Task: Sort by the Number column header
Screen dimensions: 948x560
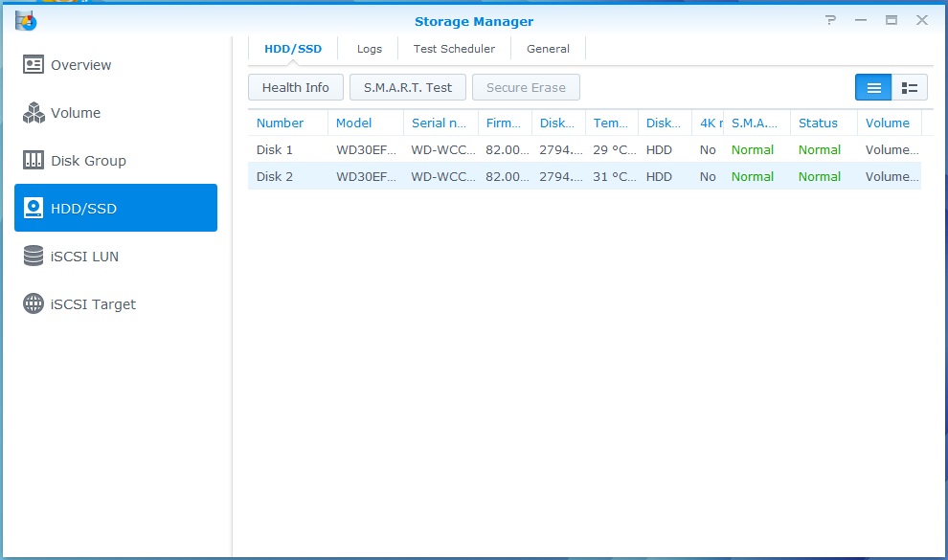Action: click(x=280, y=123)
